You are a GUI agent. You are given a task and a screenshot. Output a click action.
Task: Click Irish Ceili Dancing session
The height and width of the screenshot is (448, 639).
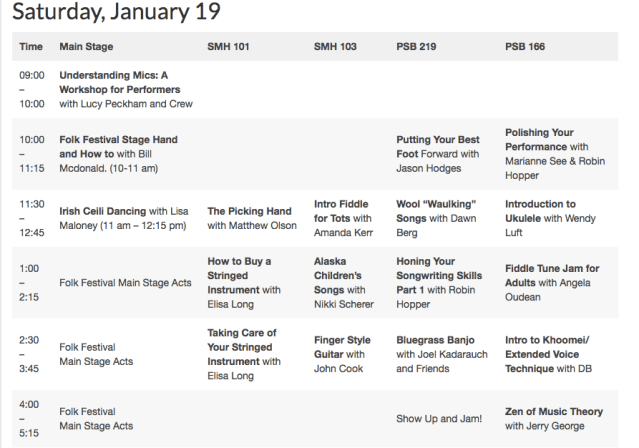(x=102, y=211)
